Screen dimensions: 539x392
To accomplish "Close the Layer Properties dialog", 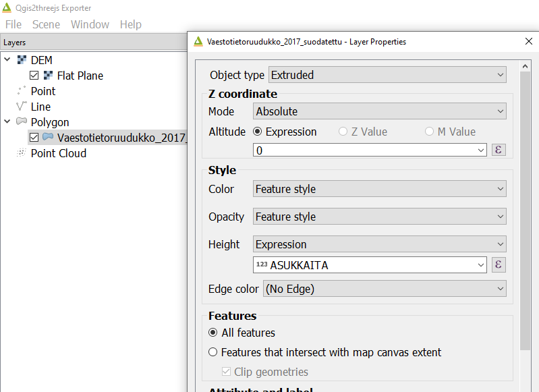I will [x=528, y=41].
